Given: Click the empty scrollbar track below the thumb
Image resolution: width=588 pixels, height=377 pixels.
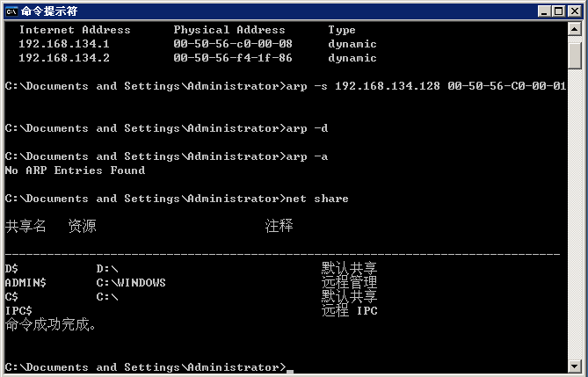Looking at the screenshot, I should pos(575,220).
